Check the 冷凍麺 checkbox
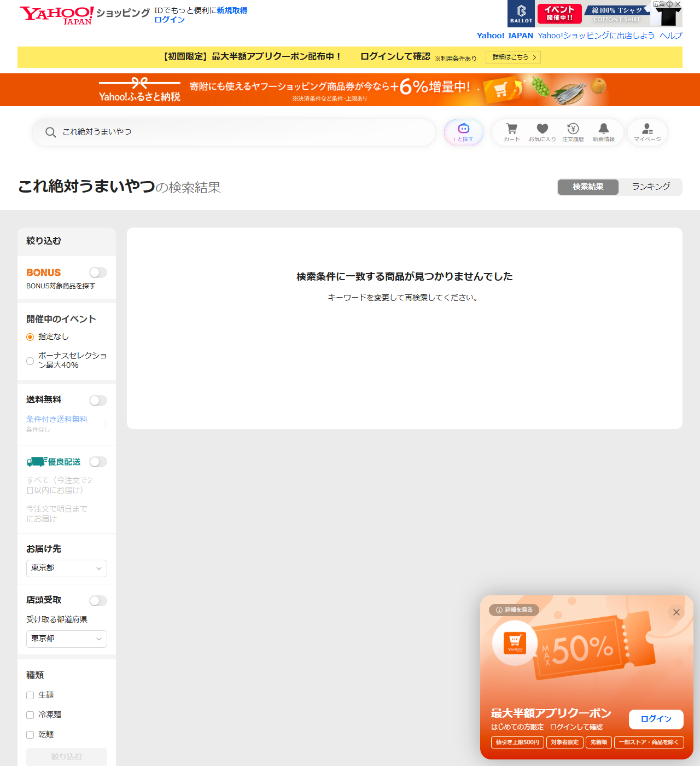Screen dimensions: 700x766 pos(30,715)
